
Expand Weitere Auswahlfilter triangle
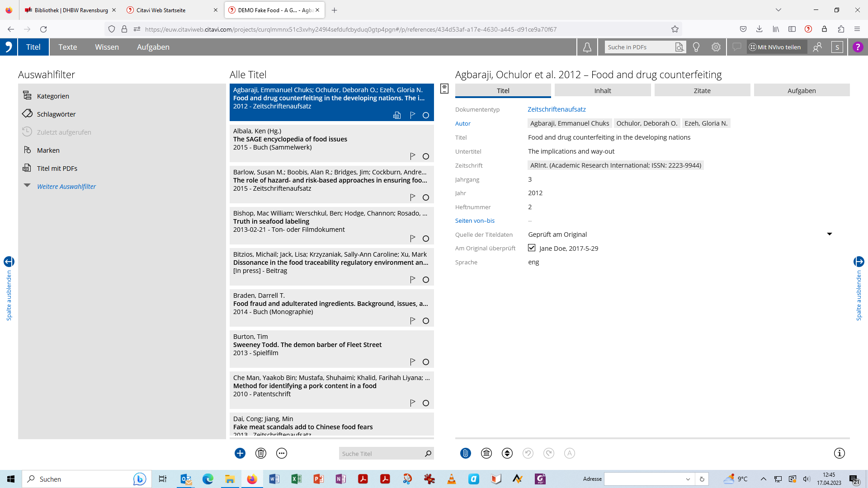[x=27, y=186]
